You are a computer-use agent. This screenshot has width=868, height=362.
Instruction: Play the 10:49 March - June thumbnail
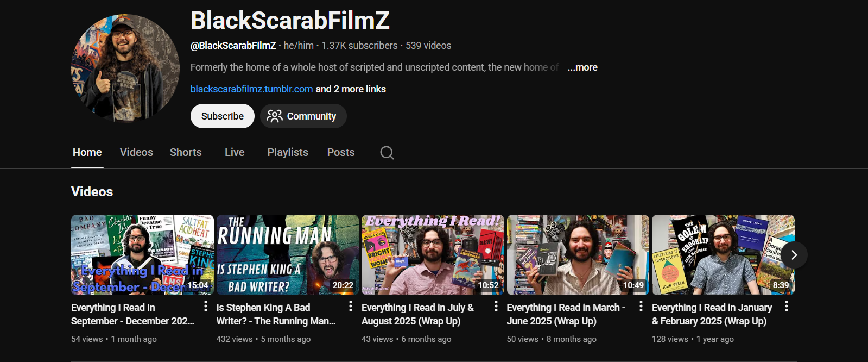click(578, 255)
